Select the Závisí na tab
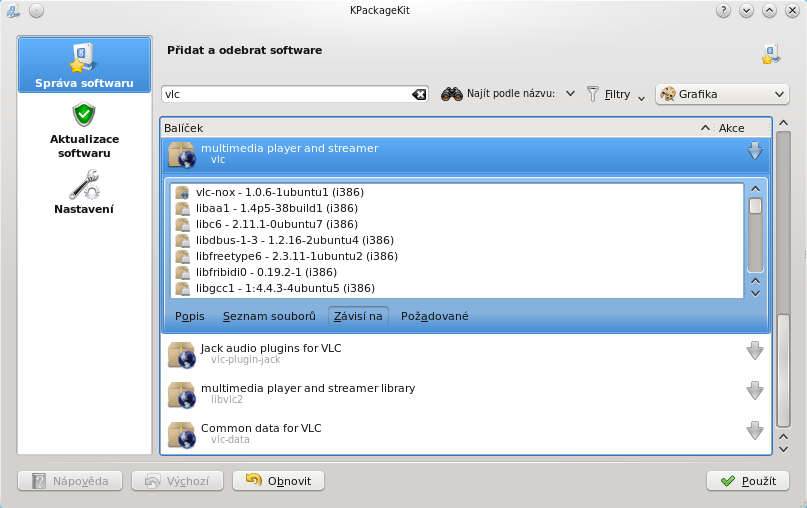The image size is (807, 508). (358, 316)
